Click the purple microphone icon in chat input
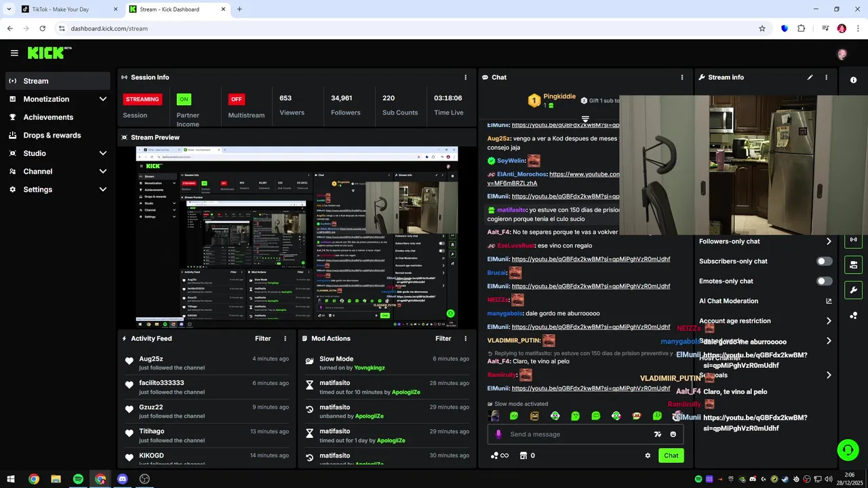The image size is (868, 488). click(x=498, y=434)
